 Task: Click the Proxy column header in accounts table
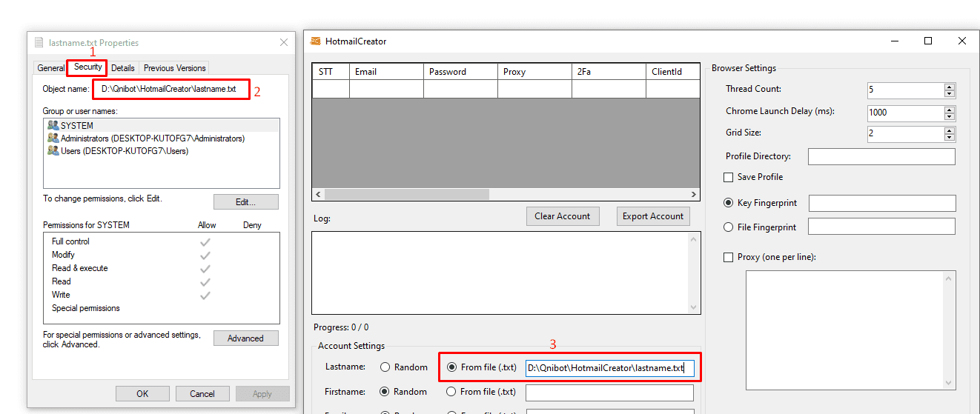pos(534,72)
